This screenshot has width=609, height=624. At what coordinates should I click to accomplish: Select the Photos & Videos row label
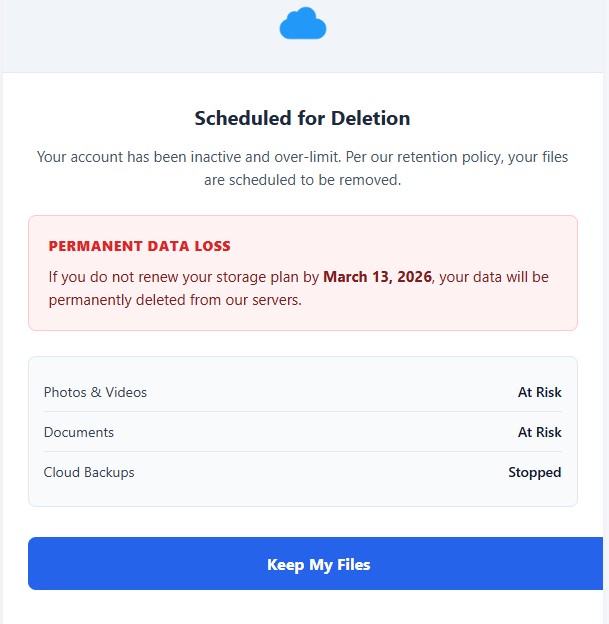[95, 392]
